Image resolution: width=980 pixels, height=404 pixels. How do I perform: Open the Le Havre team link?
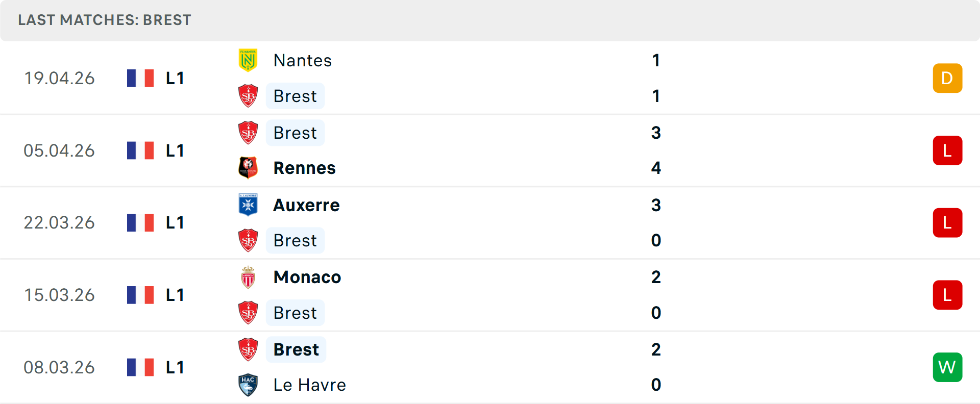click(310, 385)
